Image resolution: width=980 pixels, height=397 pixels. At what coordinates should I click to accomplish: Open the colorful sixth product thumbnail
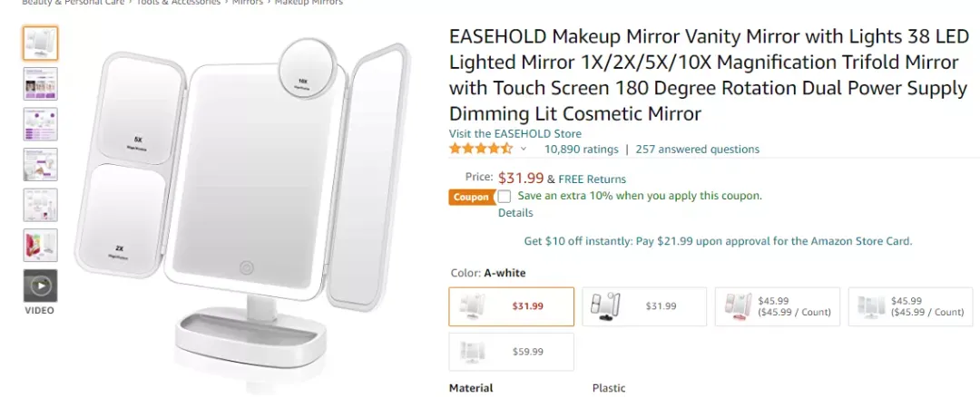click(41, 246)
